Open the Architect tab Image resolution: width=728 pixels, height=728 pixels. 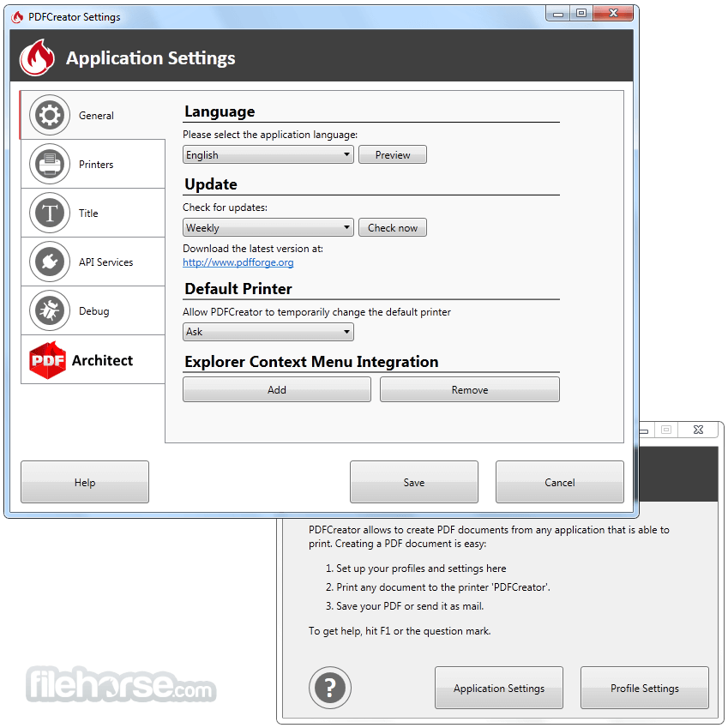coord(93,360)
